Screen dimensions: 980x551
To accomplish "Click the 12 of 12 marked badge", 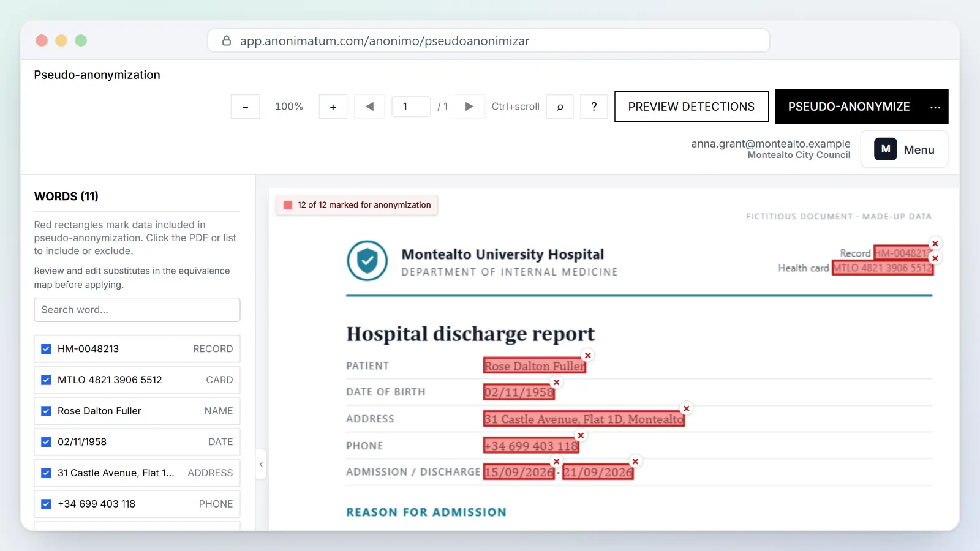I will pos(357,205).
